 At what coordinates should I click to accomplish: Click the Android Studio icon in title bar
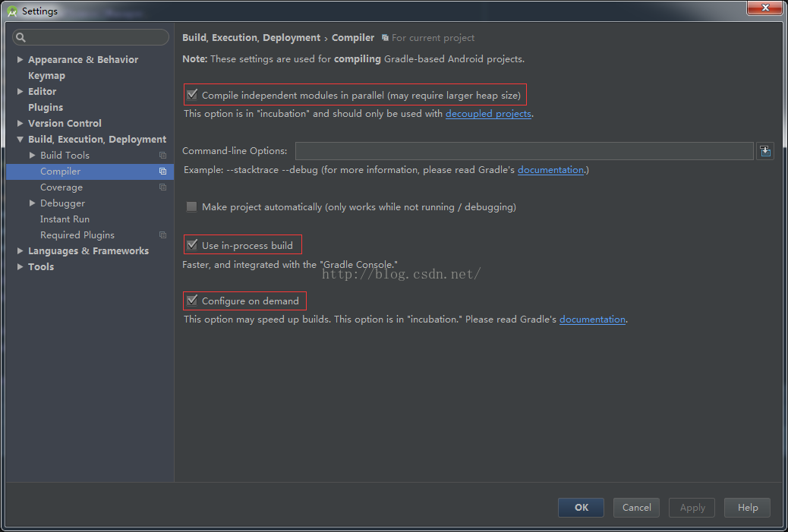tap(12, 11)
